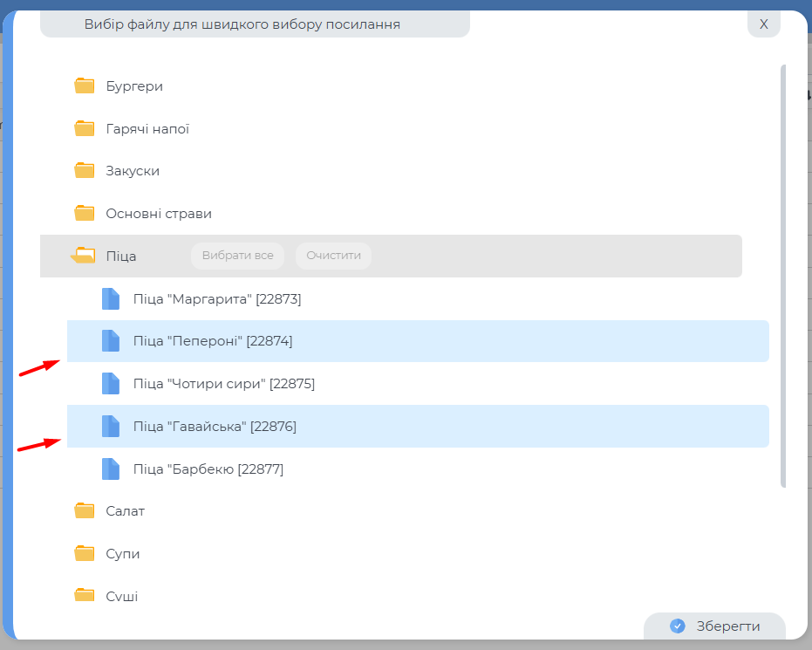Click the Закуски folder icon
The width and height of the screenshot is (812, 650).
(x=85, y=170)
